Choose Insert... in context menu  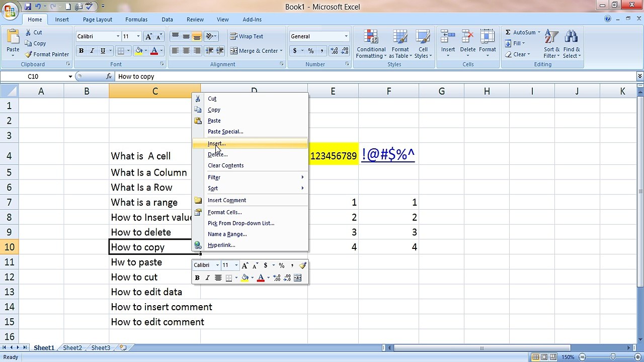point(250,143)
